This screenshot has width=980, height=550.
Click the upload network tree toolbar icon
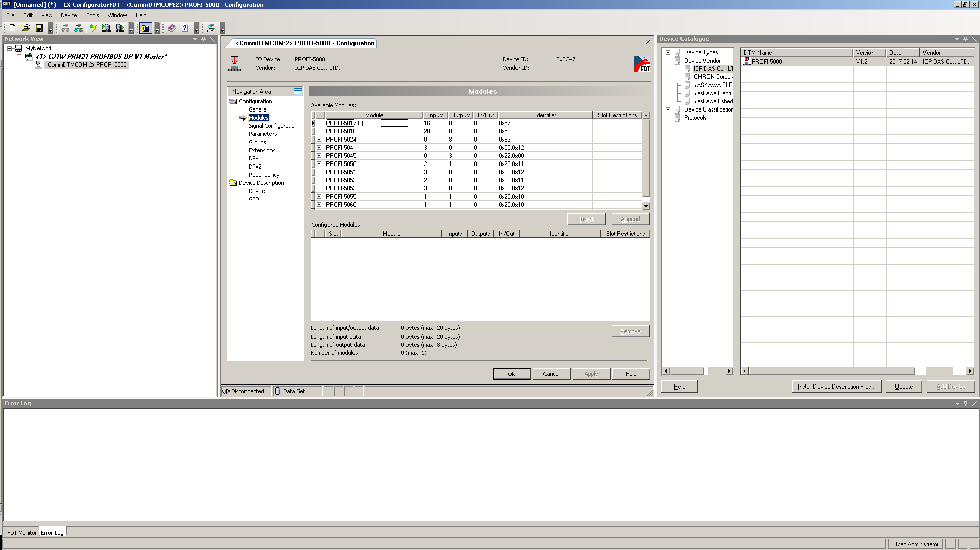pyautogui.click(x=65, y=29)
